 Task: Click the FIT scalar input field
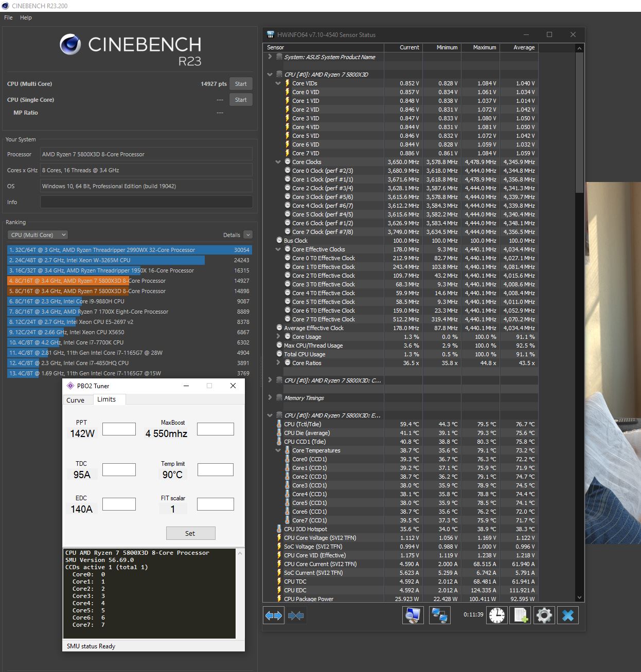pos(216,504)
